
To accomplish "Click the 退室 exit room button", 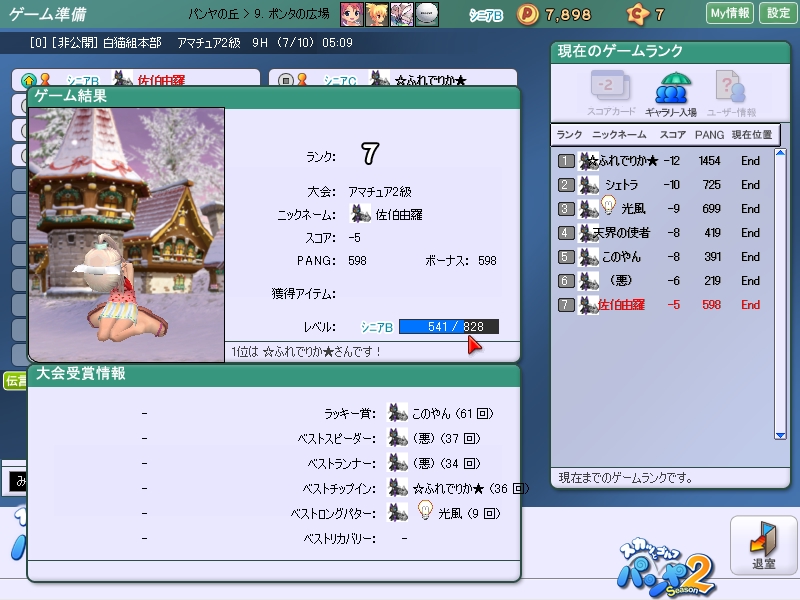I will (x=763, y=545).
